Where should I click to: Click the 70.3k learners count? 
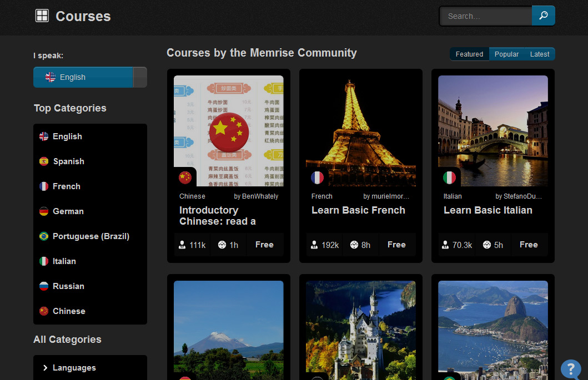pos(462,245)
